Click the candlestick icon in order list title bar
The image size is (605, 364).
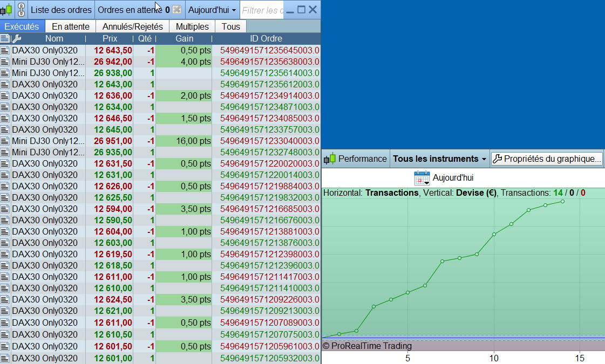click(x=6, y=10)
